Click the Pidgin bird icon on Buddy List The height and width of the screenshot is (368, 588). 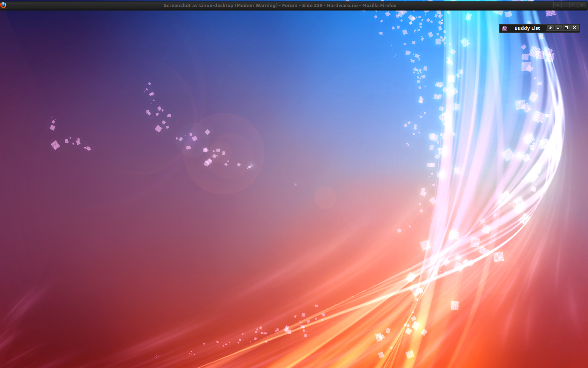tap(505, 28)
